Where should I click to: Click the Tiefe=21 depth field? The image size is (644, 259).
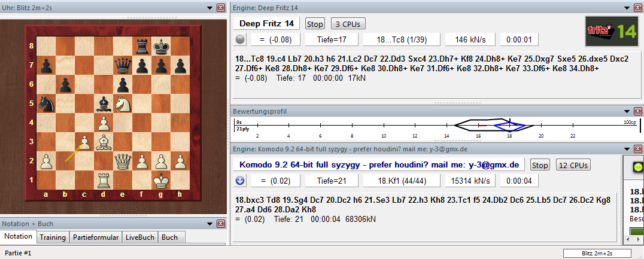point(332,180)
